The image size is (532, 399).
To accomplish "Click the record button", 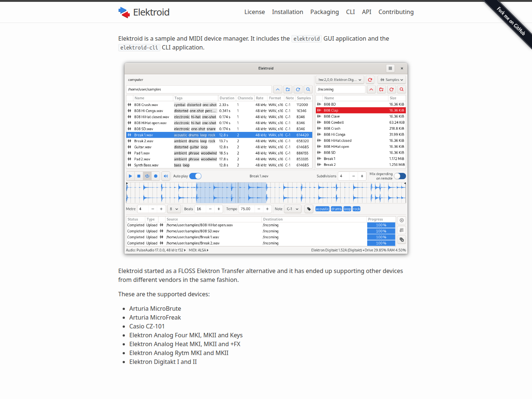I will click(x=156, y=176).
